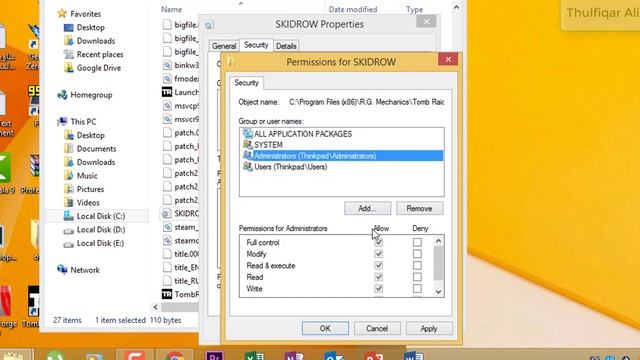Image resolution: width=640 pixels, height=360 pixels.
Task: Open Desktop folder under This PC
Action: pyautogui.click(x=90, y=135)
